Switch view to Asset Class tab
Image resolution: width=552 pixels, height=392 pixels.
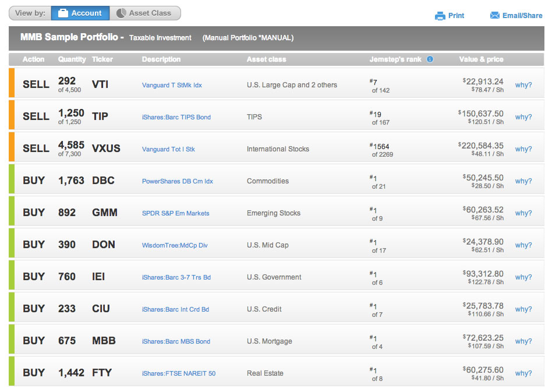(145, 13)
